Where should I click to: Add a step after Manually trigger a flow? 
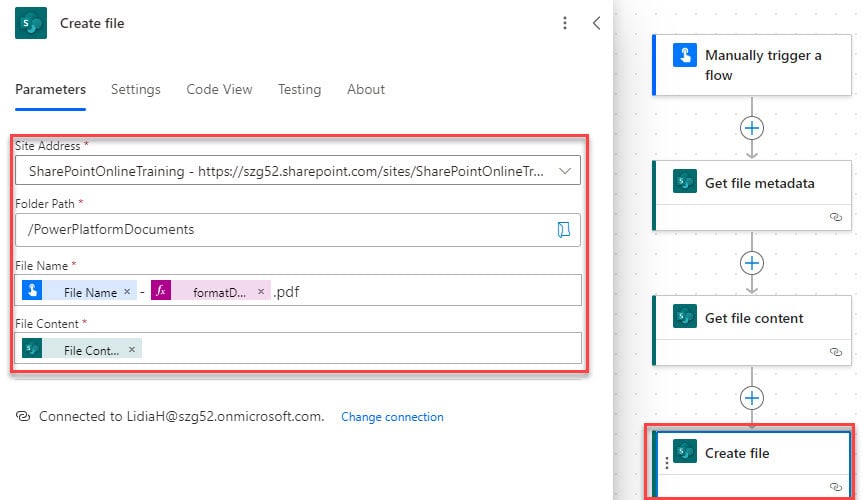(752, 128)
